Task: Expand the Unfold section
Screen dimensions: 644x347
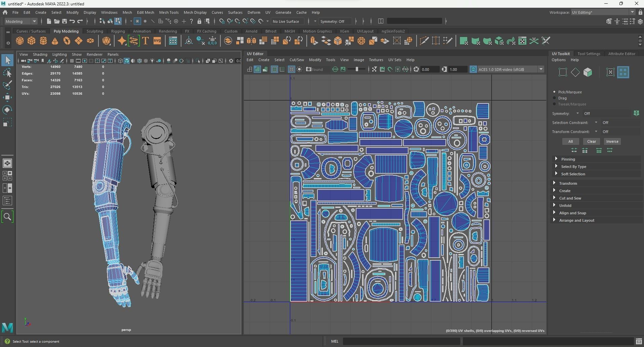Action: (565, 206)
